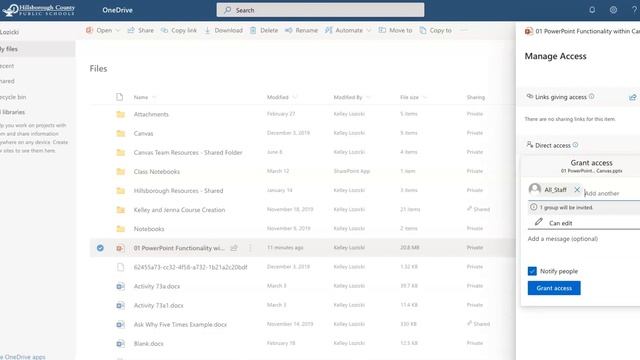The width and height of the screenshot is (640, 360).
Task: Click the share icon beside 01 PowerPoint Functionality
Action: (x=234, y=248)
